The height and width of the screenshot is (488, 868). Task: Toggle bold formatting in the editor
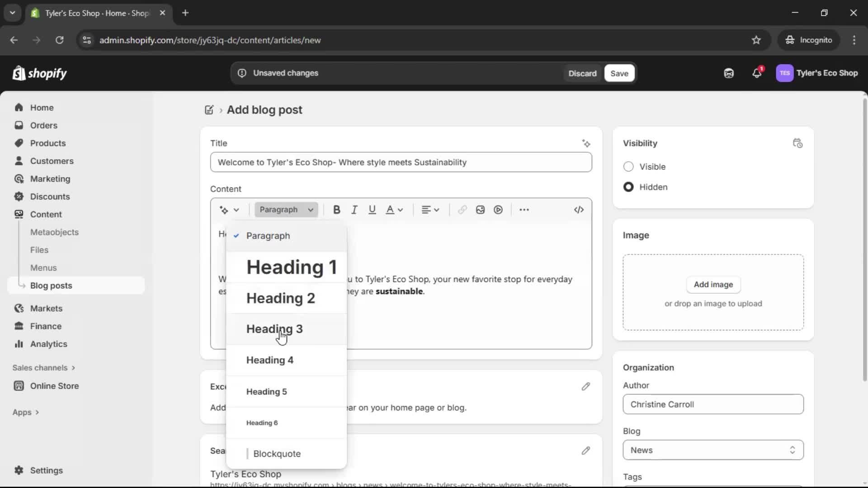pos(336,209)
